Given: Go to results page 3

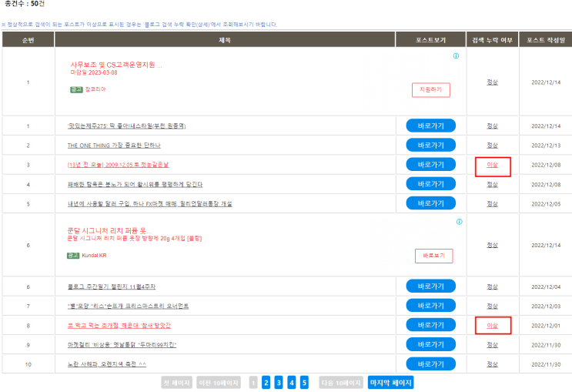Looking at the screenshot, I should (279, 383).
